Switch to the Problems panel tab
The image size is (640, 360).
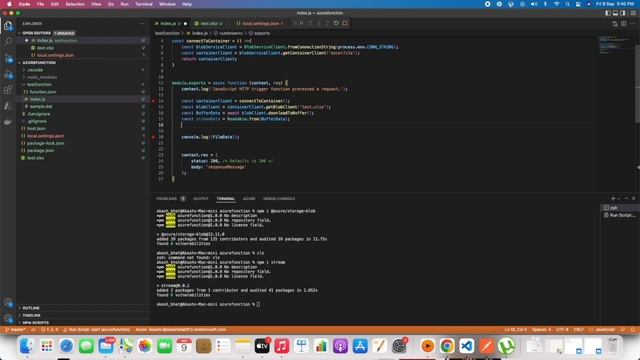[171, 199]
